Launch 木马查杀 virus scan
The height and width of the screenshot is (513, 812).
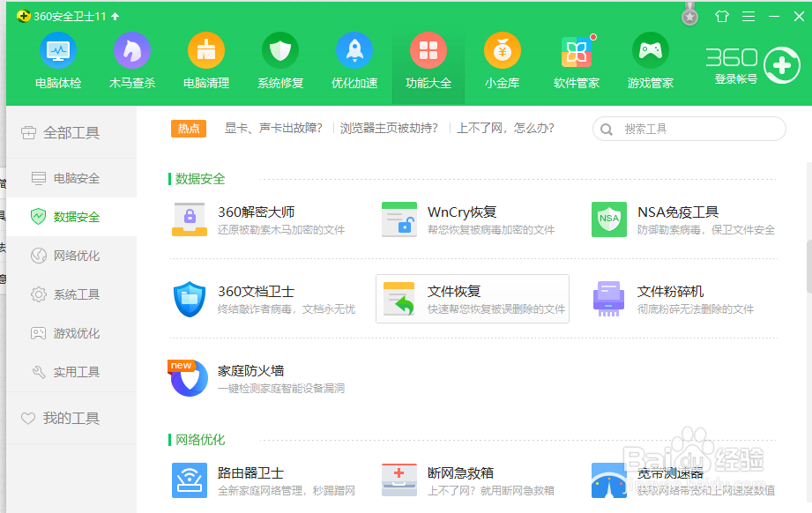[131, 59]
